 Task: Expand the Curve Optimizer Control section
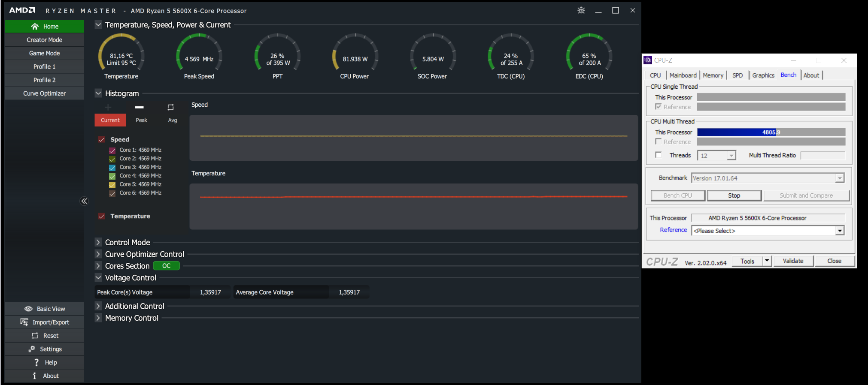coord(98,254)
